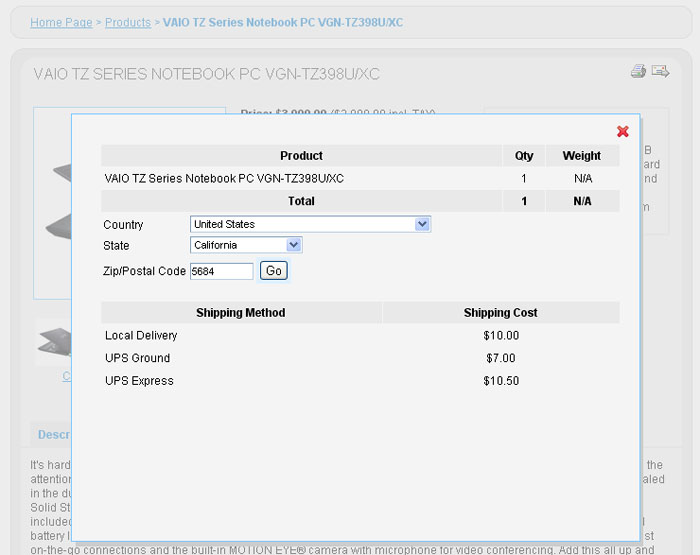This screenshot has height=555, width=700.
Task: Open the partially hidden Description tab
Action: [x=51, y=434]
